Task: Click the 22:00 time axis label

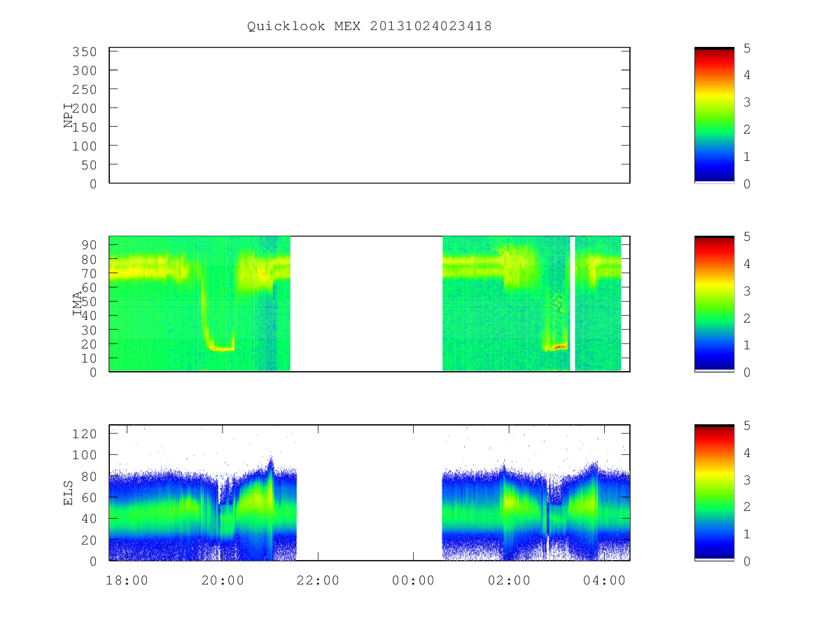Action: [318, 580]
